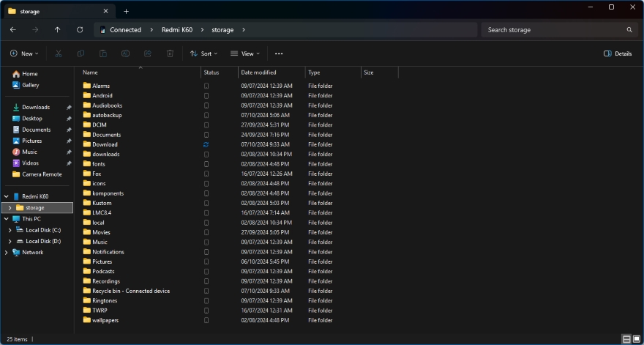Open the See more options ellipsis menu
This screenshot has height=345, width=644.
(x=279, y=53)
